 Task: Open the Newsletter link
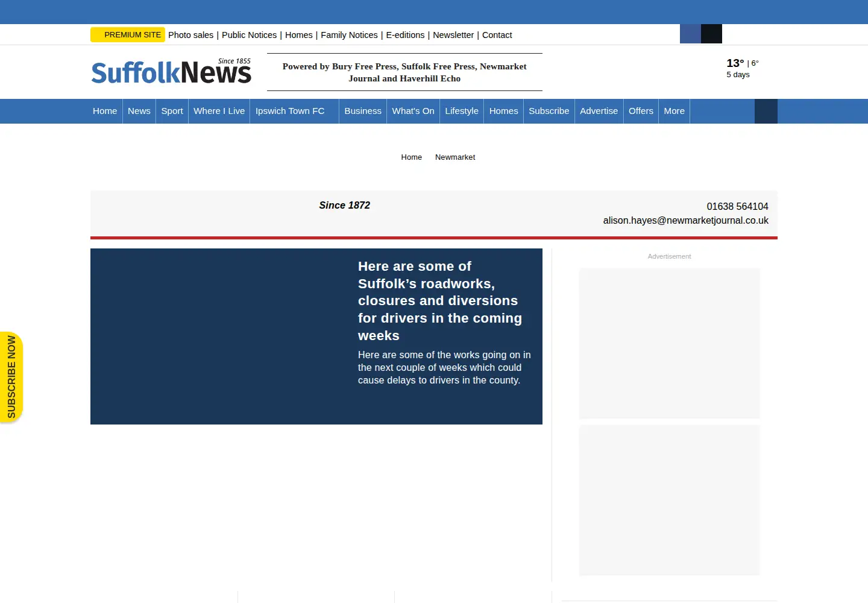pos(453,35)
